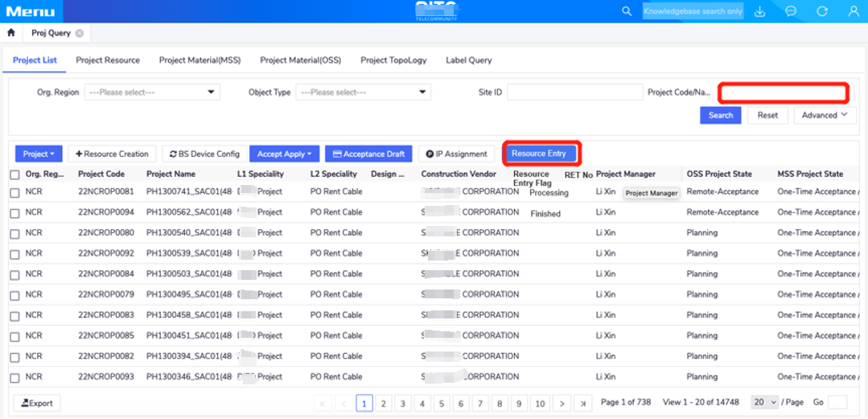Click the Construction Vendor column header

click(x=459, y=174)
